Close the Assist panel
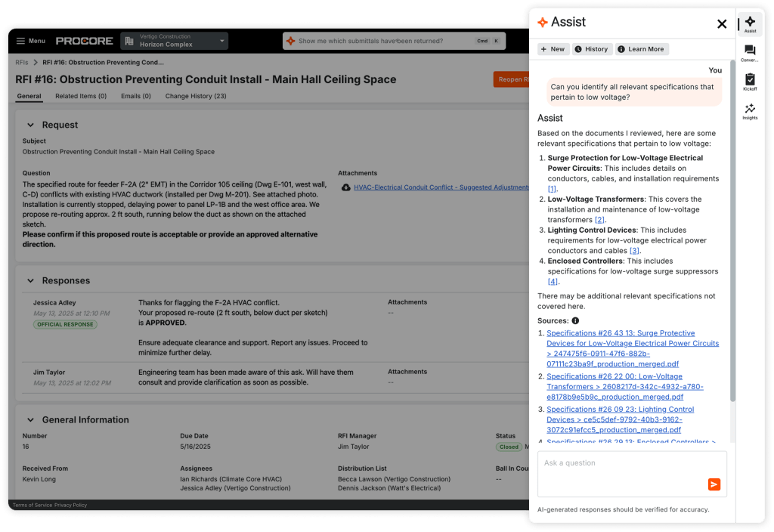Screen dimensions: 774x532 click(722, 23)
